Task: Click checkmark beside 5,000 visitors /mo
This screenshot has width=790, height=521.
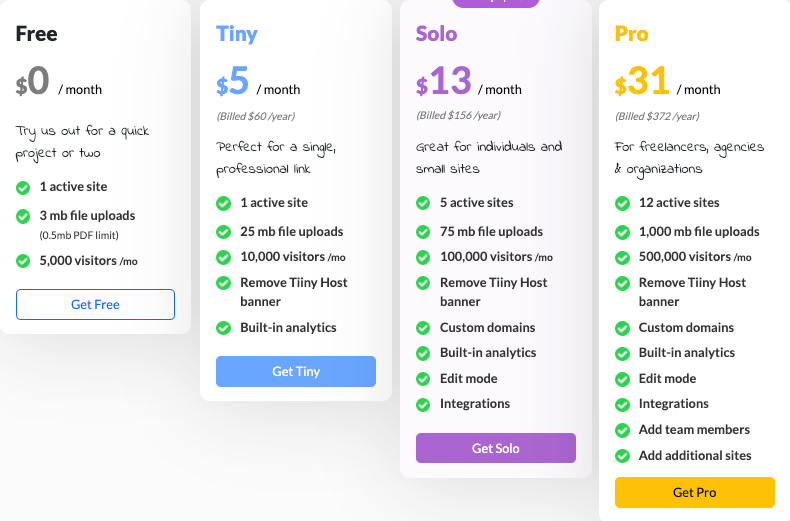Action: (x=23, y=261)
